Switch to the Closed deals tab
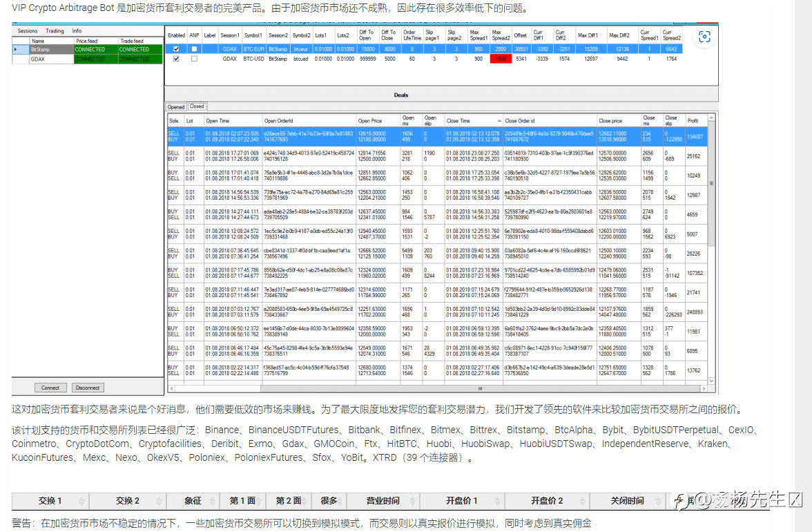The image size is (812, 532). (x=197, y=106)
